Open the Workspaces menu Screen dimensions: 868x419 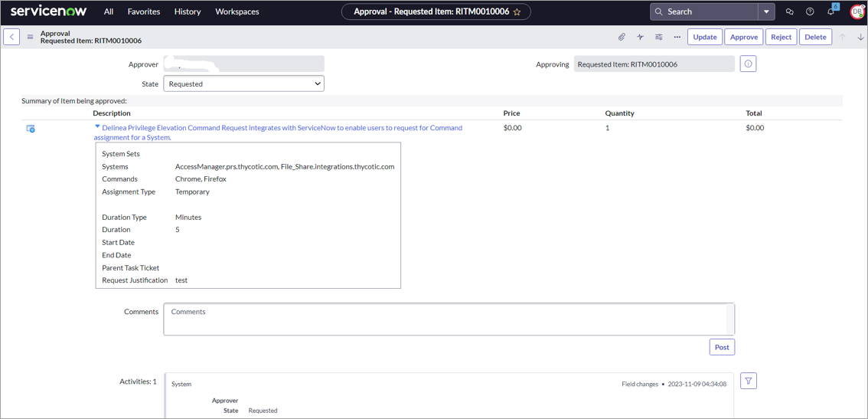pos(237,11)
